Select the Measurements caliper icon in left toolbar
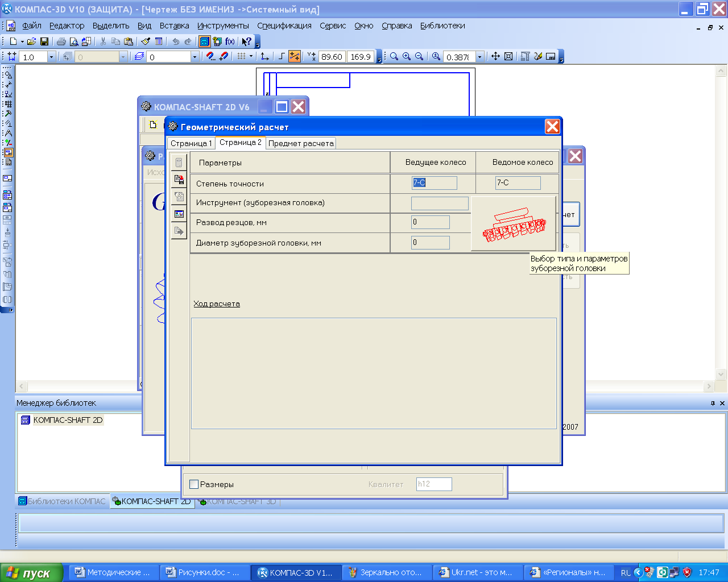The height and width of the screenshot is (582, 728). pyautogui.click(x=8, y=133)
